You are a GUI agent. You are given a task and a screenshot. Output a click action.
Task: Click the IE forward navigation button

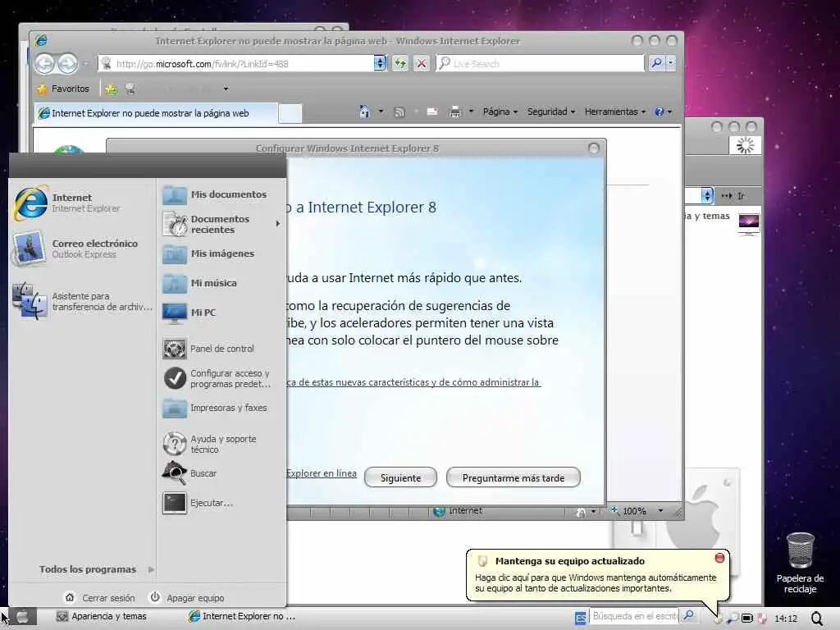67,64
